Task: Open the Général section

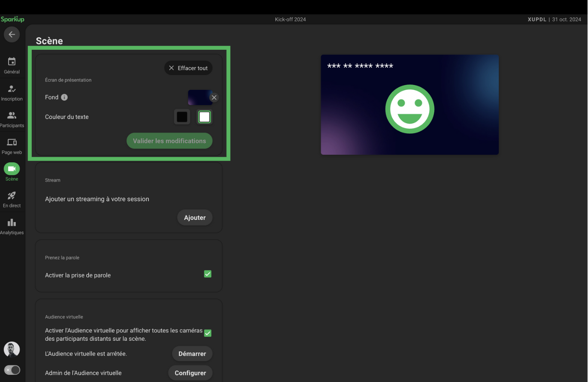Action: pos(12,66)
